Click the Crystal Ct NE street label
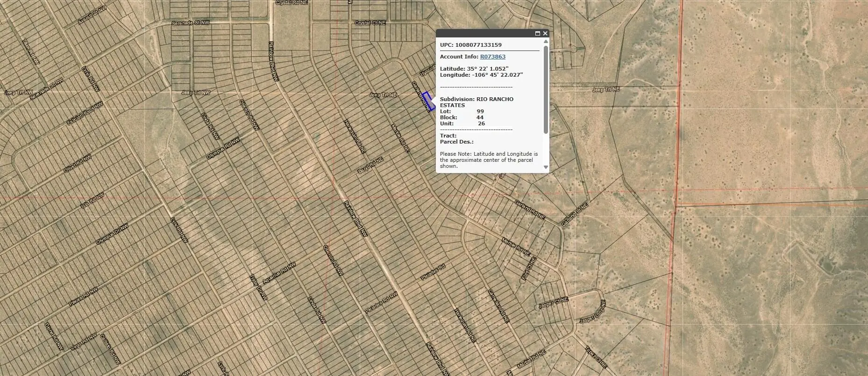This screenshot has height=376, width=868. (x=370, y=23)
